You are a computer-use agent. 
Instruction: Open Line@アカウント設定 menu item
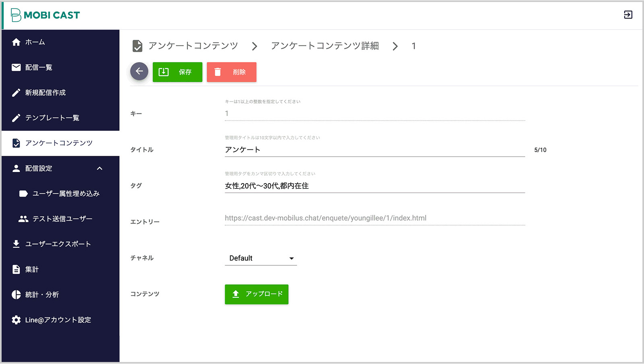point(60,320)
